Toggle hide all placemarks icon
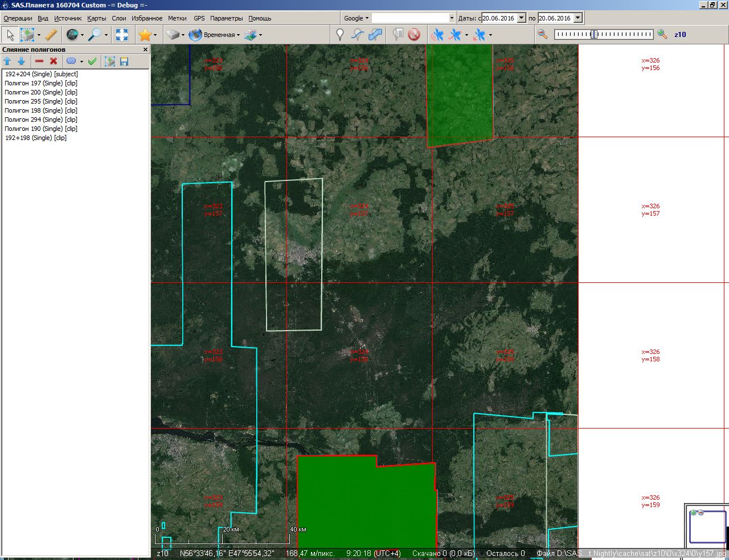This screenshot has width=729, height=560. (x=414, y=35)
